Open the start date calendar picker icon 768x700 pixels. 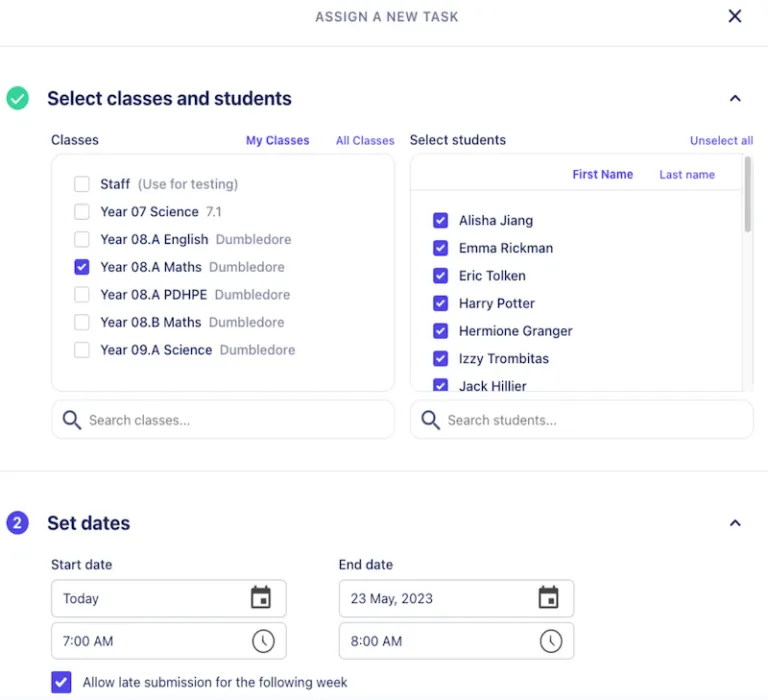(x=261, y=598)
